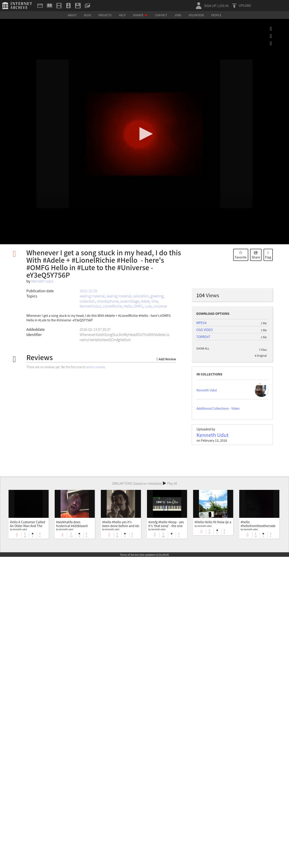This screenshot has height=868, width=289.
Task: Click the upload arrow icon
Action: [x=234, y=5]
